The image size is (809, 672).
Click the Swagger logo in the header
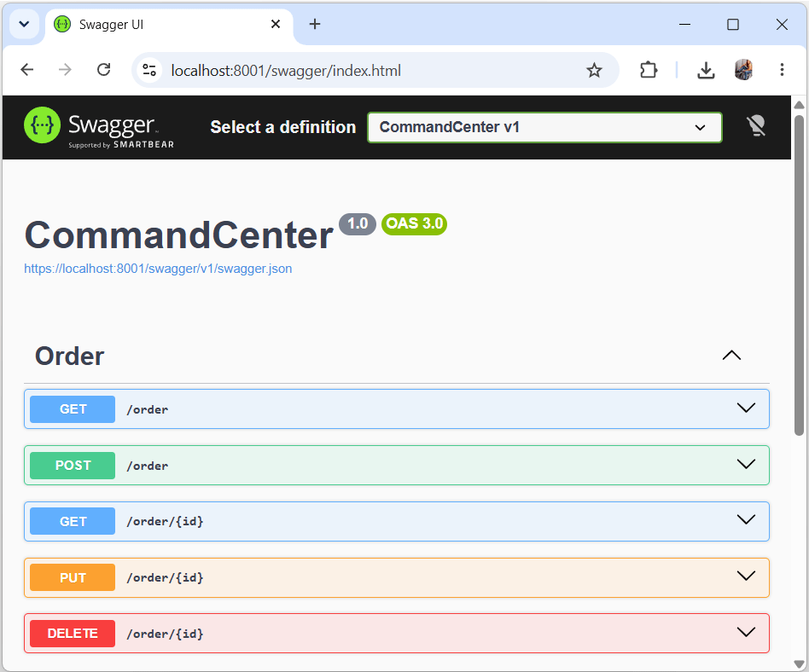pyautogui.click(x=98, y=127)
